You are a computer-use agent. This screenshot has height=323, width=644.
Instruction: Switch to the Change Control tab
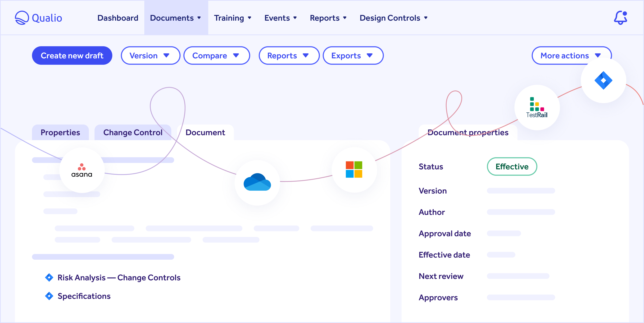coord(133,132)
